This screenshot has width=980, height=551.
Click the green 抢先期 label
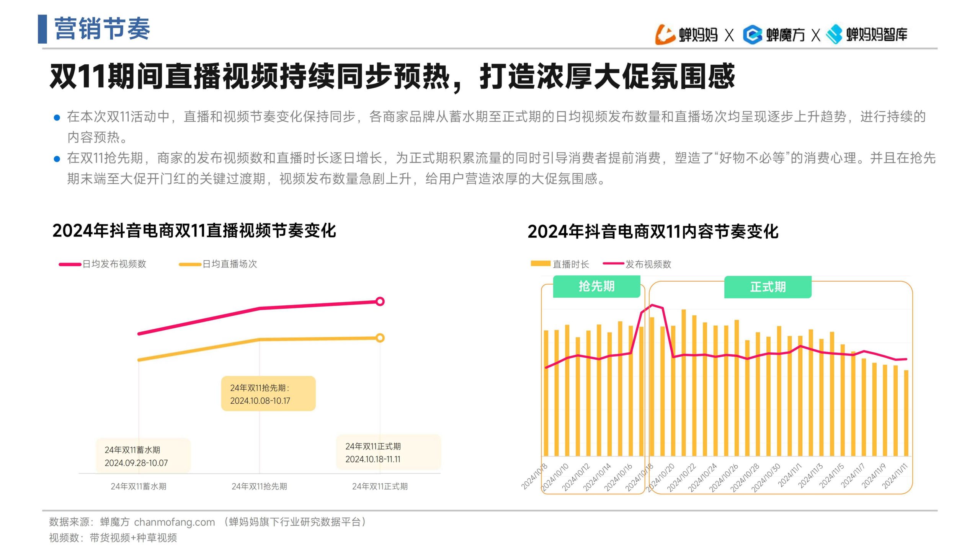(596, 286)
